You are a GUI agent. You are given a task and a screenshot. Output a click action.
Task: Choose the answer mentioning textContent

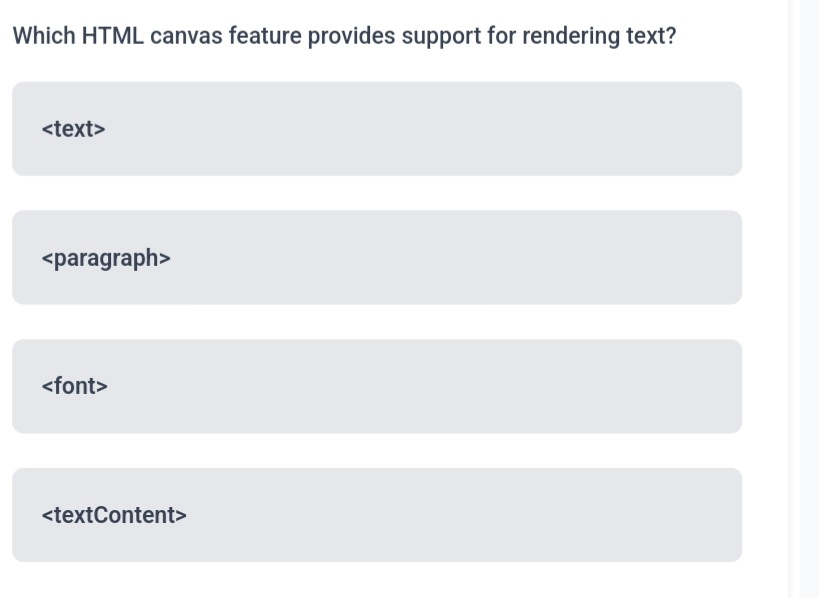click(x=376, y=515)
